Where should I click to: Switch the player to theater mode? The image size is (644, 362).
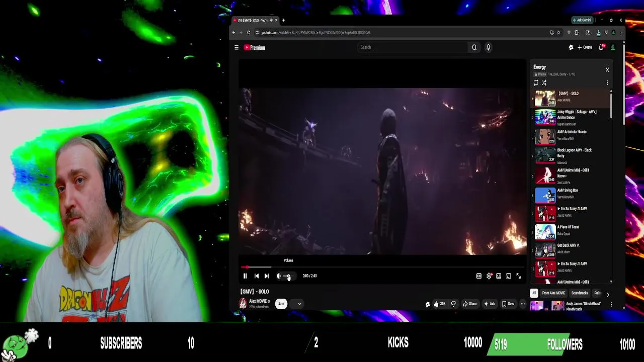[x=499, y=276]
